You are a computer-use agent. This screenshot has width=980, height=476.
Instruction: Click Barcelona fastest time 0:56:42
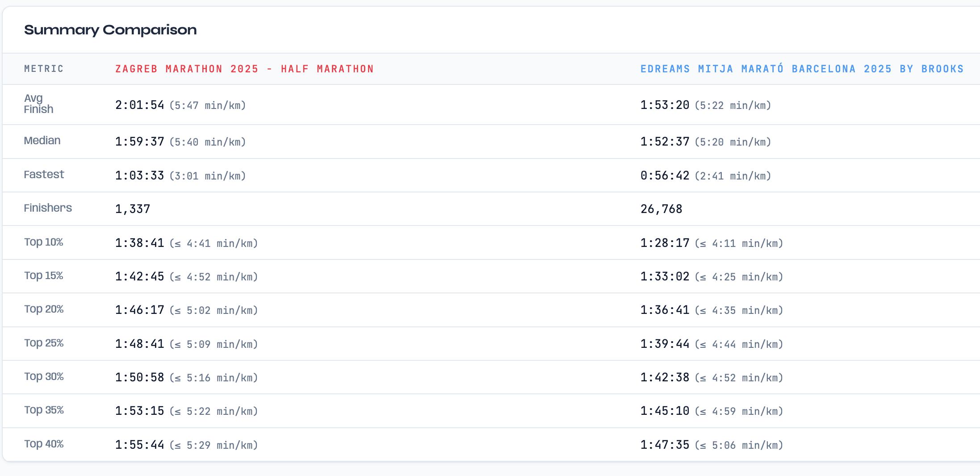(x=665, y=175)
